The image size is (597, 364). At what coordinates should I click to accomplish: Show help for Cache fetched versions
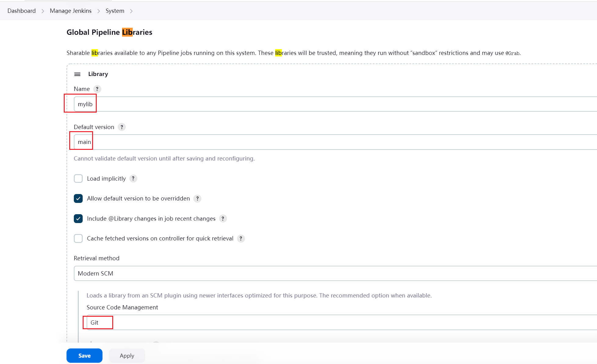coord(241,239)
